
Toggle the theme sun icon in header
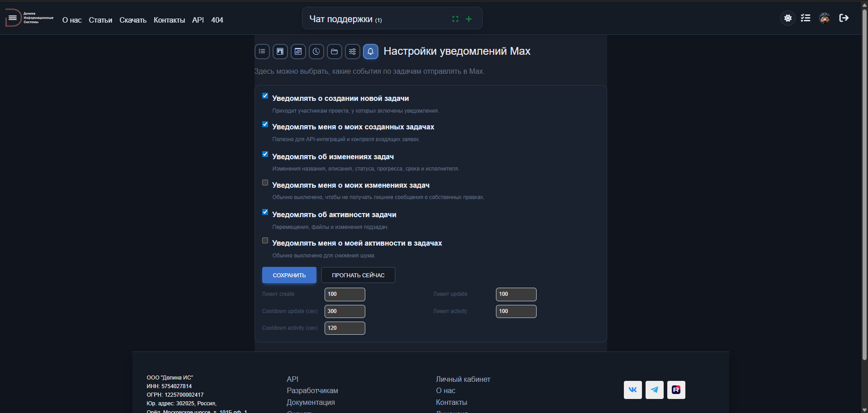[788, 18]
